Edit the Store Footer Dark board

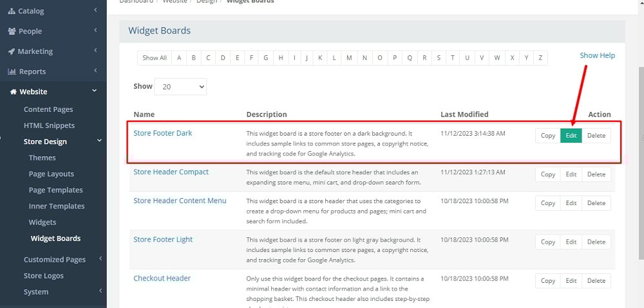coord(571,136)
